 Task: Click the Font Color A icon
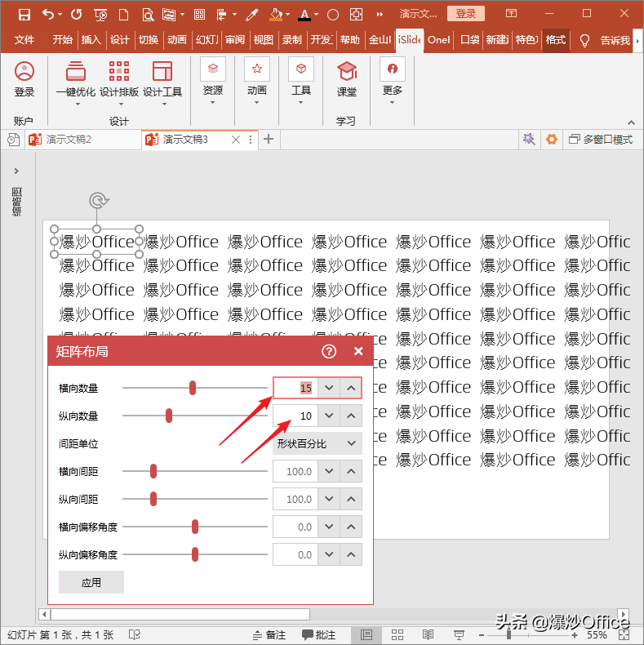click(x=304, y=15)
